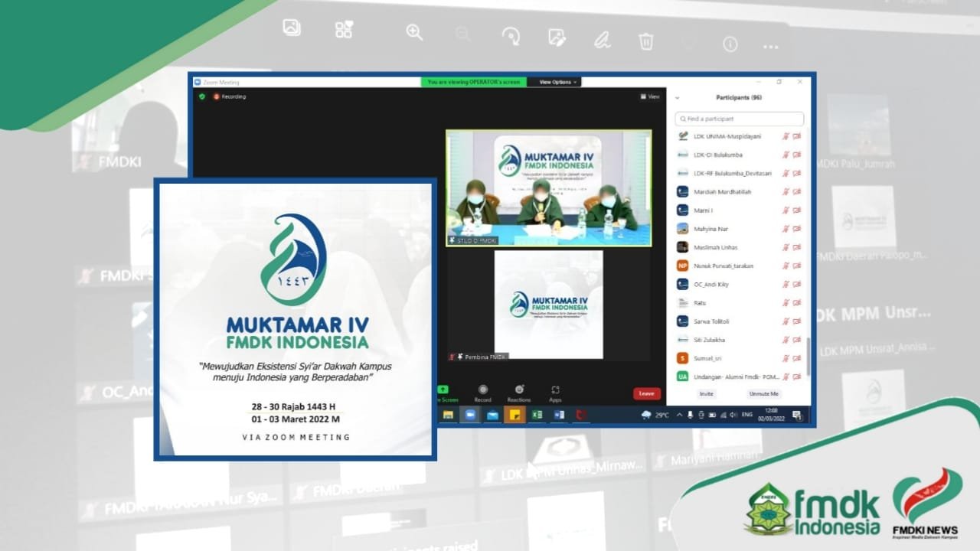Open the View Options dropdown
This screenshot has width=980, height=551.
click(x=558, y=82)
